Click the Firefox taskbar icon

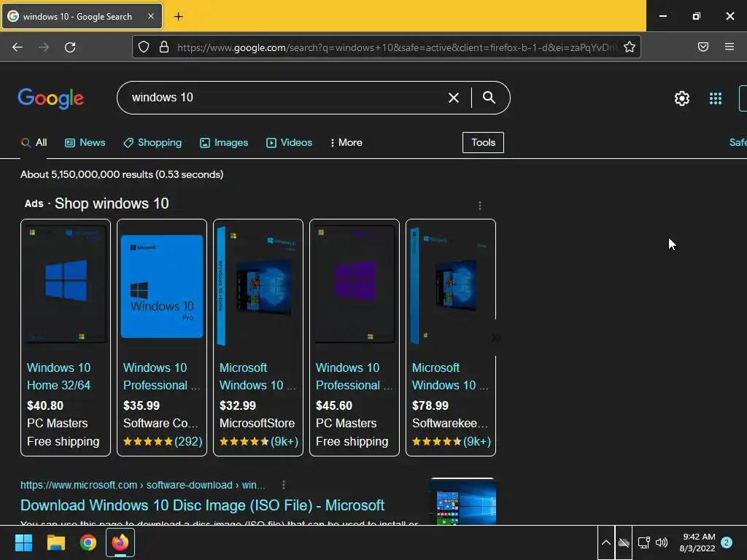[120, 542]
